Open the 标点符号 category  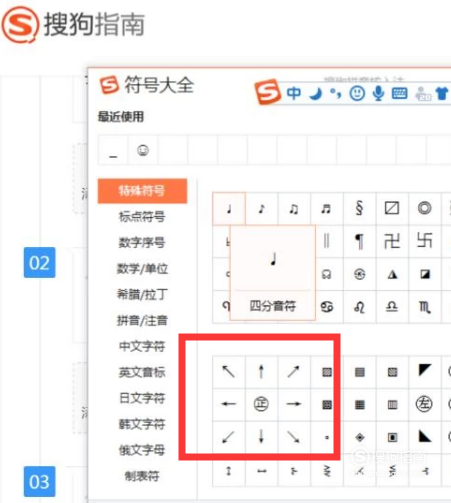point(142,217)
